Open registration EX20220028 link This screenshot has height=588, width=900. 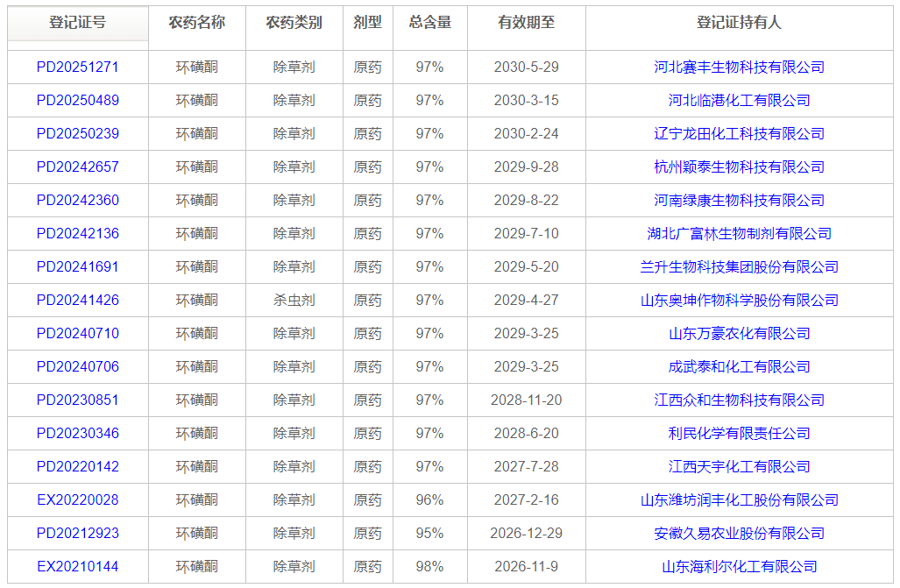77,500
